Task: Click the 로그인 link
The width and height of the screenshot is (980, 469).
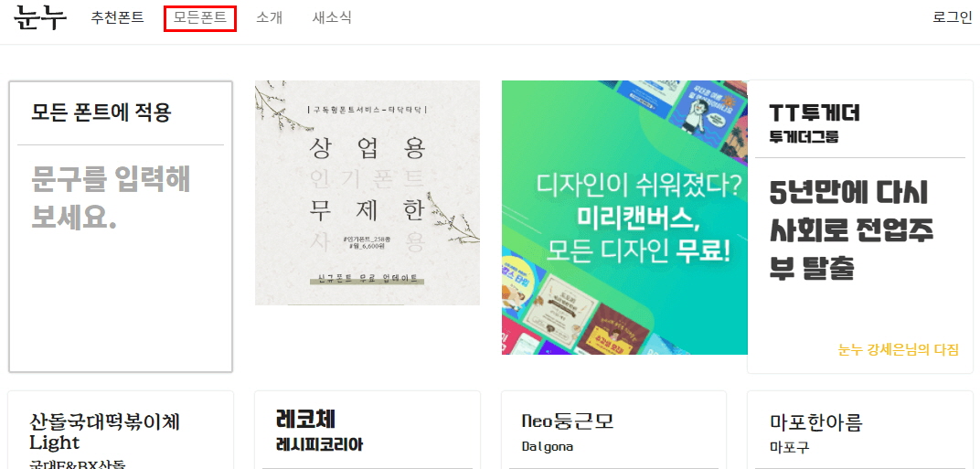Action: pos(953,17)
